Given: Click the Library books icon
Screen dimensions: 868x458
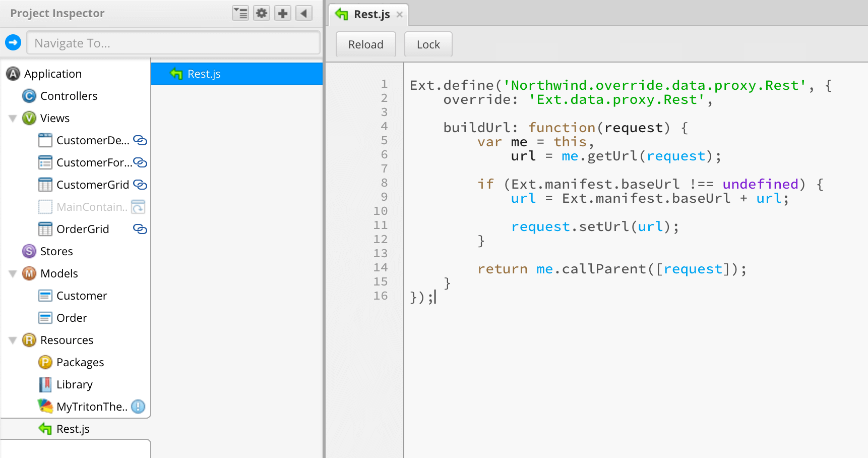Looking at the screenshot, I should pyautogui.click(x=45, y=384).
